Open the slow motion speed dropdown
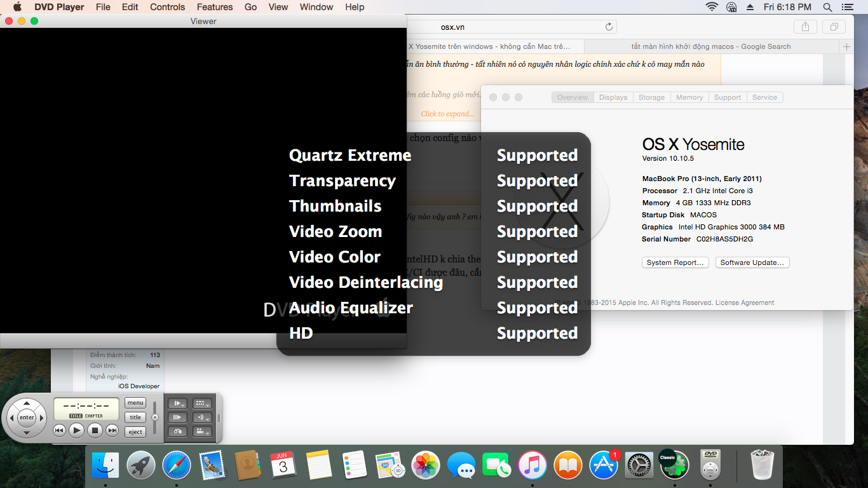This screenshot has width=868, height=488. pos(177,403)
